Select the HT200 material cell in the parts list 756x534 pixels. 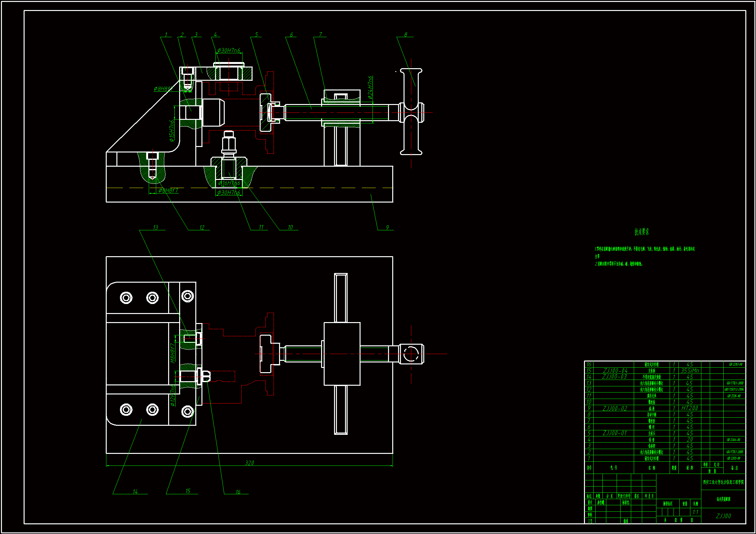tap(689, 408)
